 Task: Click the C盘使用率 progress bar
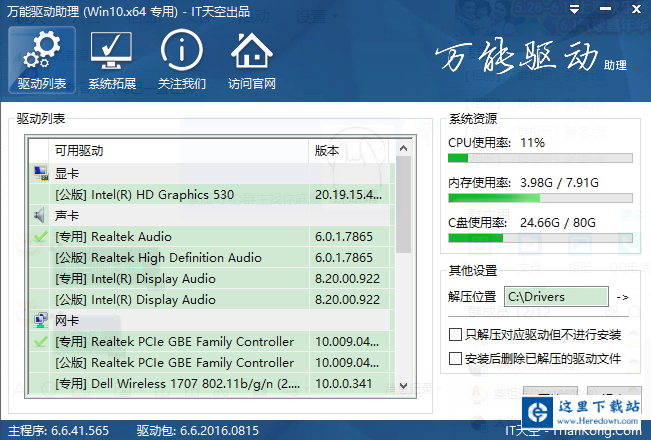pyautogui.click(x=540, y=238)
